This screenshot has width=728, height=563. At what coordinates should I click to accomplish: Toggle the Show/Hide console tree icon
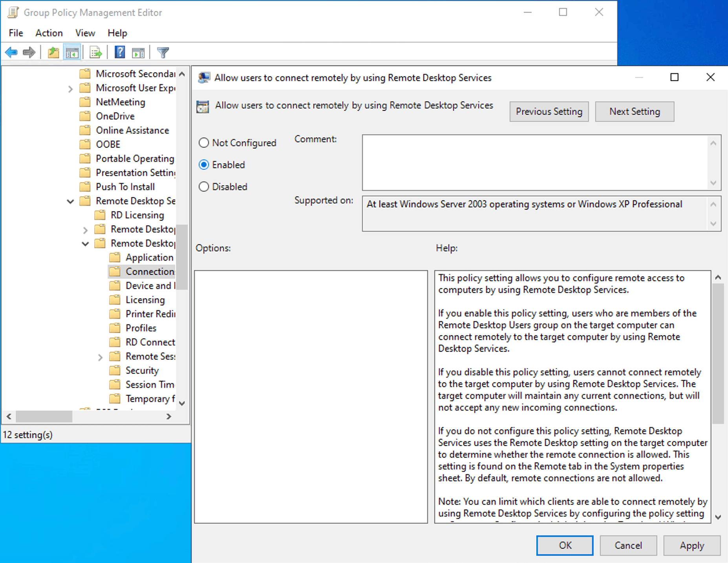point(72,52)
